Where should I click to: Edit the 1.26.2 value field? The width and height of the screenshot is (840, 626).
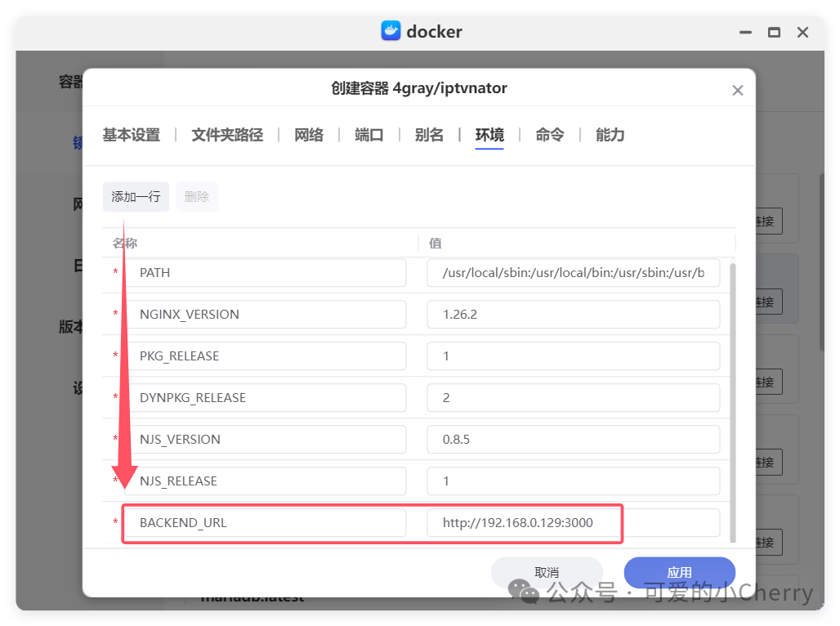point(574,315)
